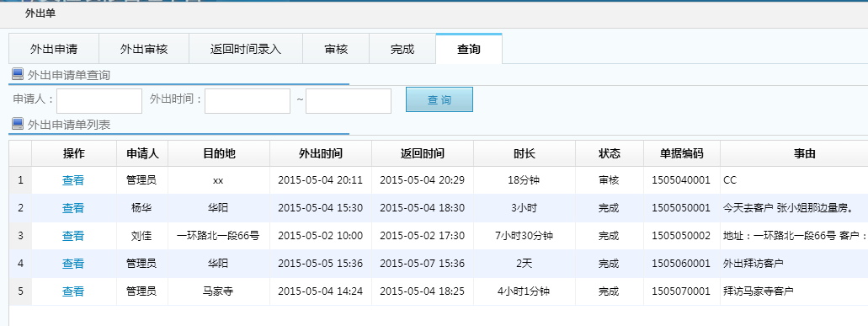The height and width of the screenshot is (326, 868).
Task: View details of 杨华's request
Action: [73, 208]
